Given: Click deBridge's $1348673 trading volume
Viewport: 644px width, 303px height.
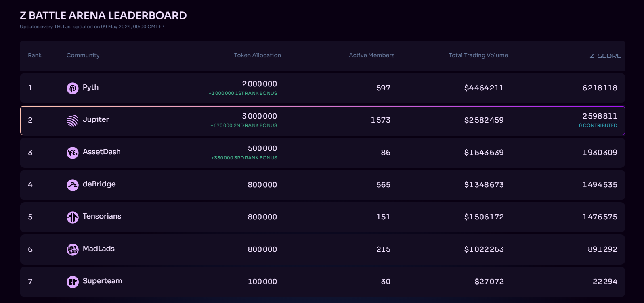Looking at the screenshot, I should click(484, 185).
